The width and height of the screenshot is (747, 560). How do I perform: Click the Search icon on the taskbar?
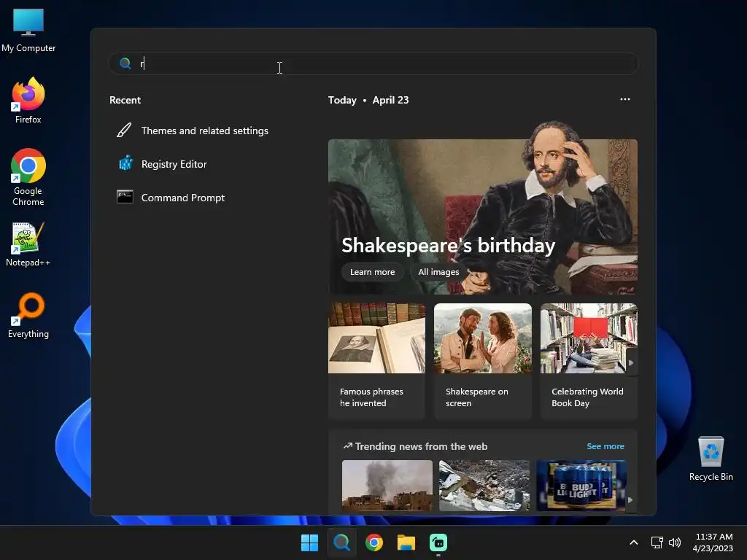(341, 542)
